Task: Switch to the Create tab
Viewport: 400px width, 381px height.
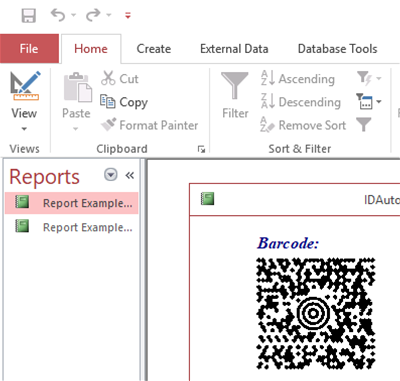Action: pyautogui.click(x=154, y=49)
